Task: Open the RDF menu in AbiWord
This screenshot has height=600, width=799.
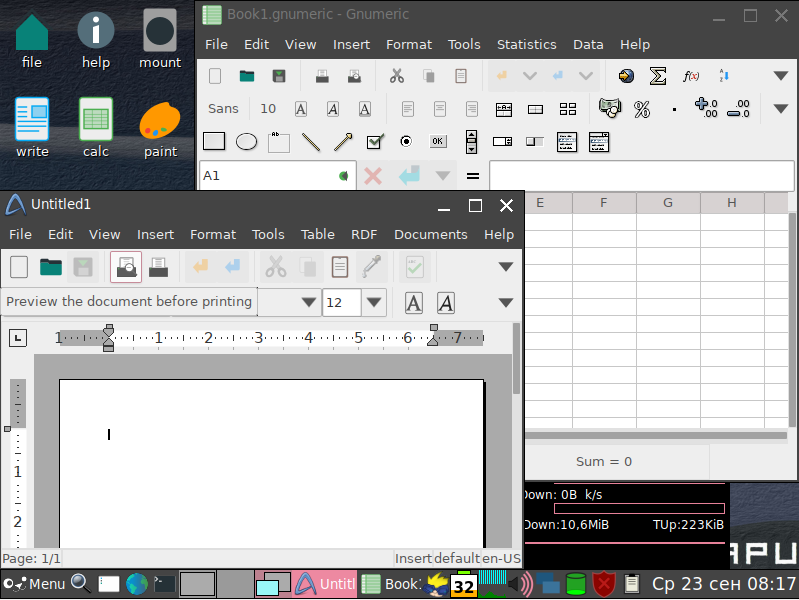Action: click(364, 234)
